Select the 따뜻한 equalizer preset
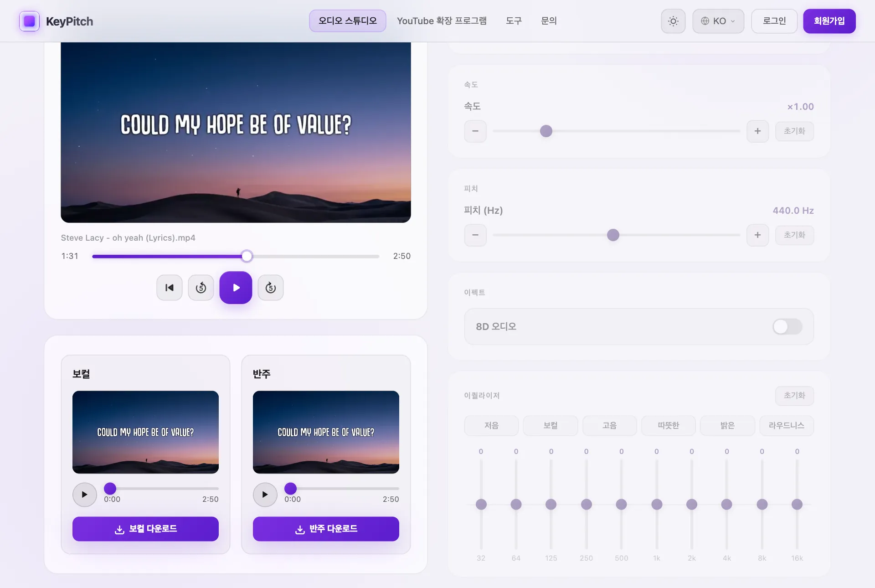The width and height of the screenshot is (875, 588). tap(669, 426)
